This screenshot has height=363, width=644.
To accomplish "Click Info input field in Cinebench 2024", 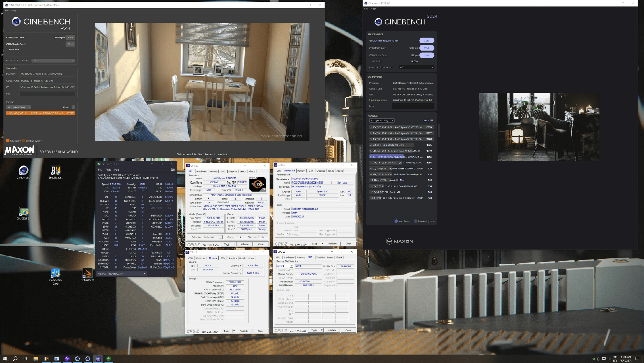I will (413, 106).
